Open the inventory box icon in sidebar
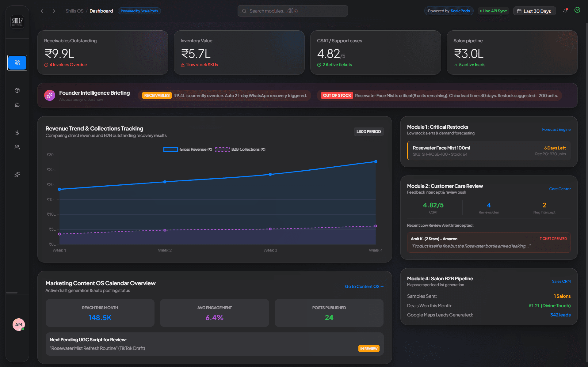This screenshot has height=367, width=588. pos(17,90)
